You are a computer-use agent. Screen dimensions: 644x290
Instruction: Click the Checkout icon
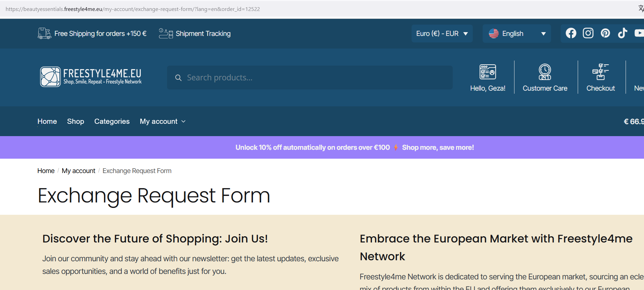(x=601, y=72)
